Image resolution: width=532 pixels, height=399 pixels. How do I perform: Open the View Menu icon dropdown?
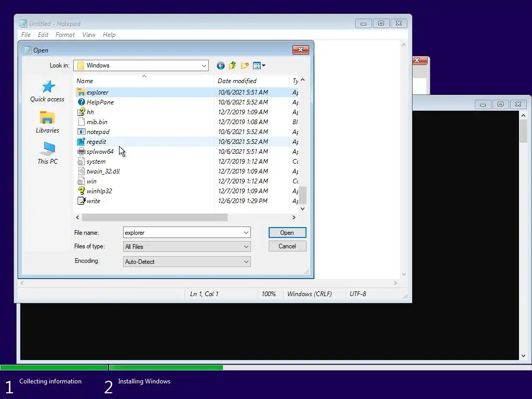point(259,65)
